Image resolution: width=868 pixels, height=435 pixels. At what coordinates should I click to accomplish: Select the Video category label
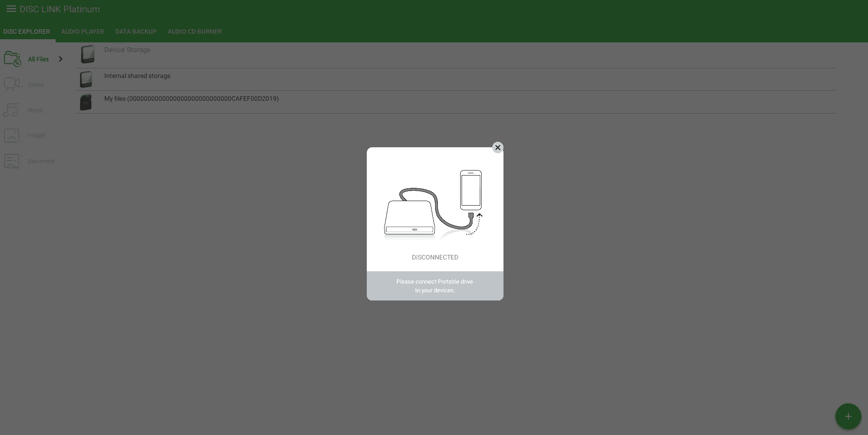coord(36,85)
